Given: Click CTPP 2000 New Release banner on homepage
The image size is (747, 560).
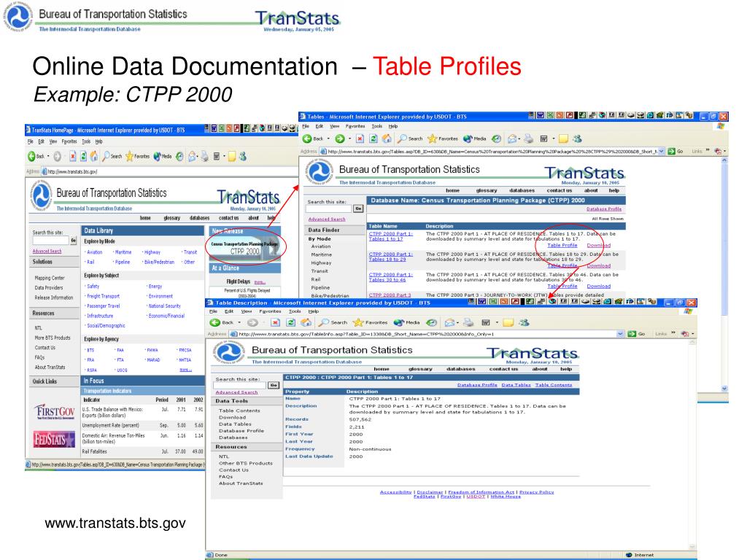Looking at the screenshot, I should (x=245, y=247).
